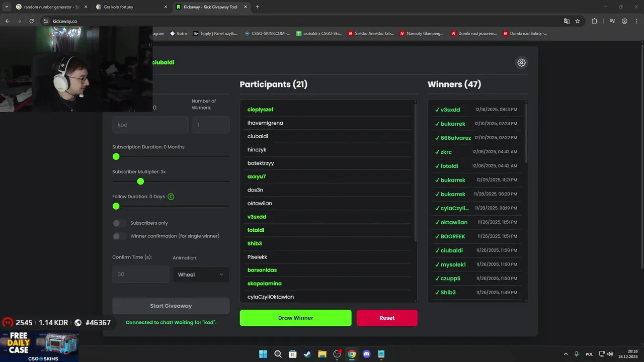Open the Animation Wheel dropdown
Viewport: 644px width, 362px height.
click(201, 275)
